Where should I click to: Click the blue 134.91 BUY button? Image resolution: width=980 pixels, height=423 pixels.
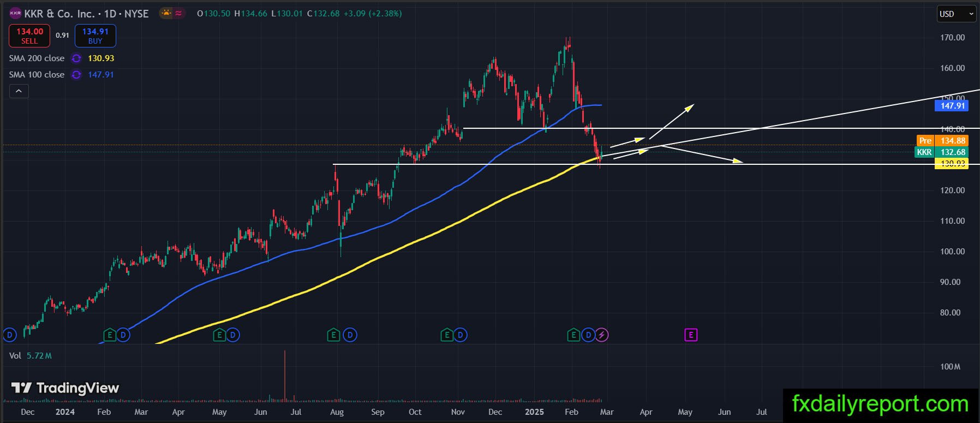click(95, 36)
